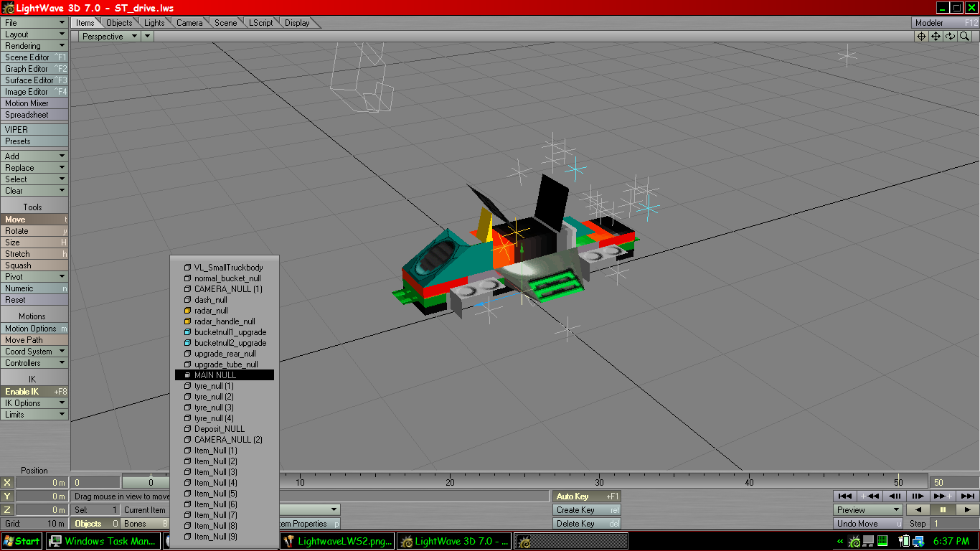
Task: Select VL_SmallTruckbody in the item list
Action: pos(224,268)
